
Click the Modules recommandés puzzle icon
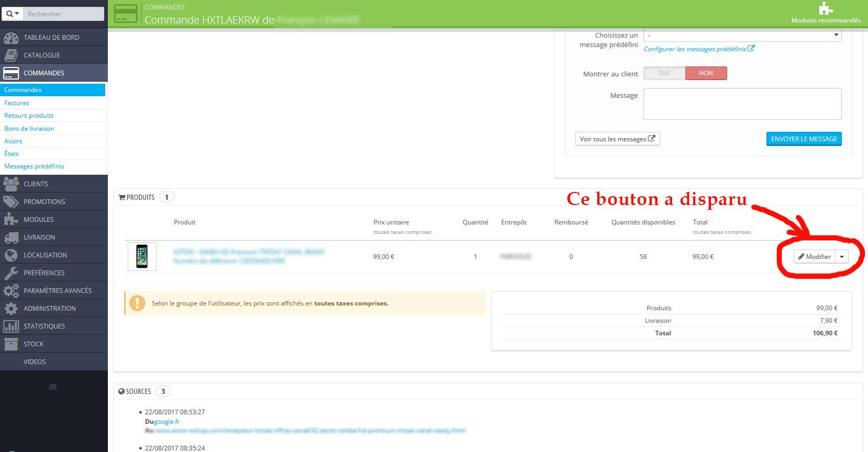[x=826, y=8]
